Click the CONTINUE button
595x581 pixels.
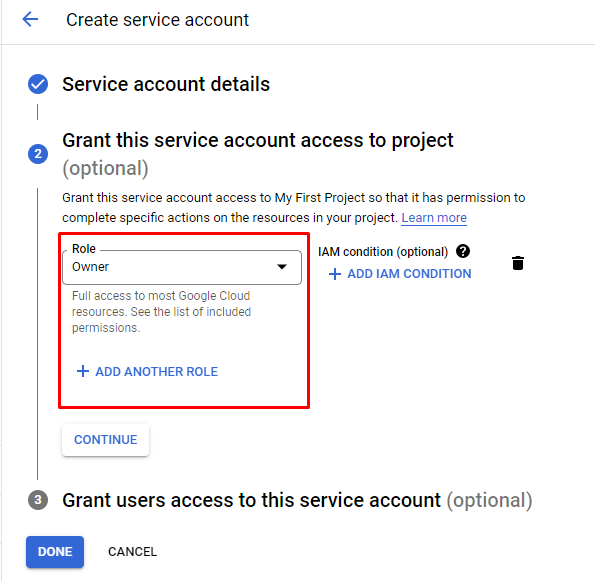tap(105, 439)
